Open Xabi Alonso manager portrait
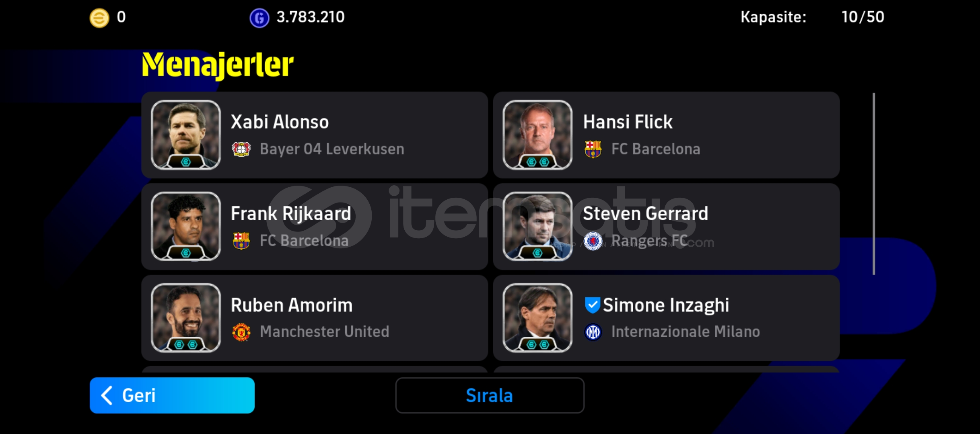Screen dimensions: 980x434 click(x=186, y=135)
